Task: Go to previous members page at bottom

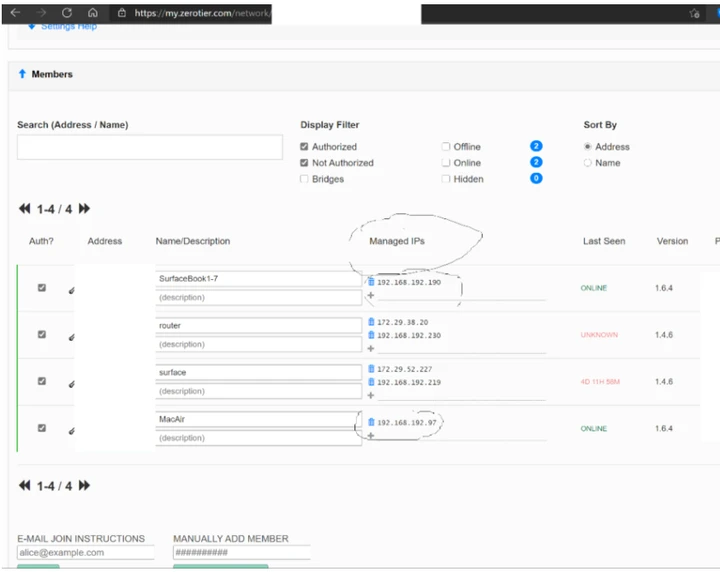Action: tap(24, 486)
